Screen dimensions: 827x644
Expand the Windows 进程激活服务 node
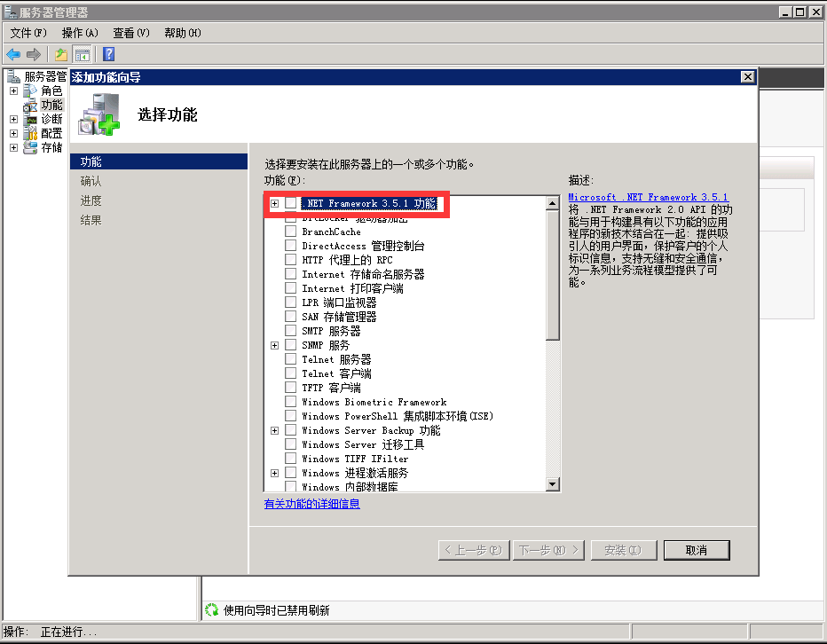coord(274,473)
